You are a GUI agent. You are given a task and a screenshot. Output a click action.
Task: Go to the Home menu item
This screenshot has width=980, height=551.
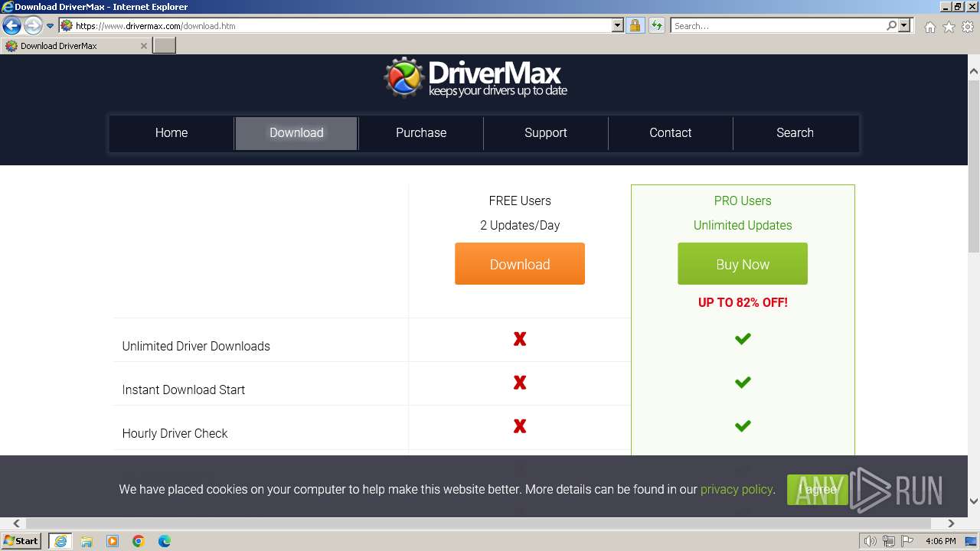click(x=171, y=132)
